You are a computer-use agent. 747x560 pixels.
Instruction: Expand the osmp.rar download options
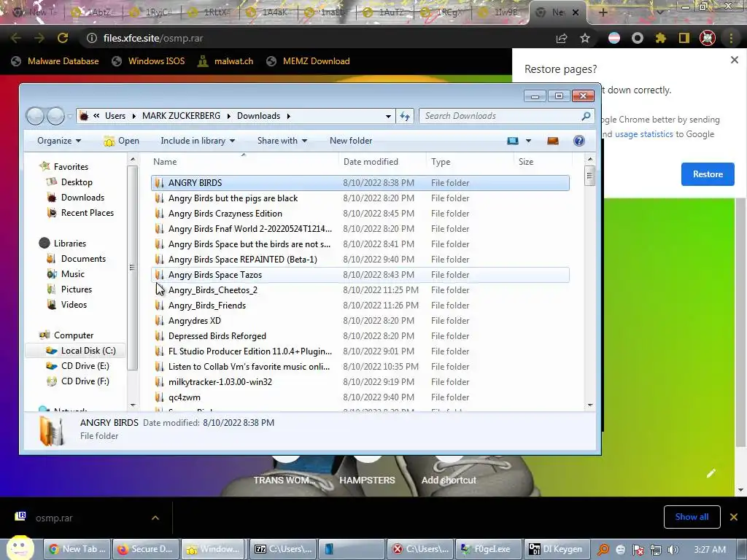pyautogui.click(x=155, y=518)
